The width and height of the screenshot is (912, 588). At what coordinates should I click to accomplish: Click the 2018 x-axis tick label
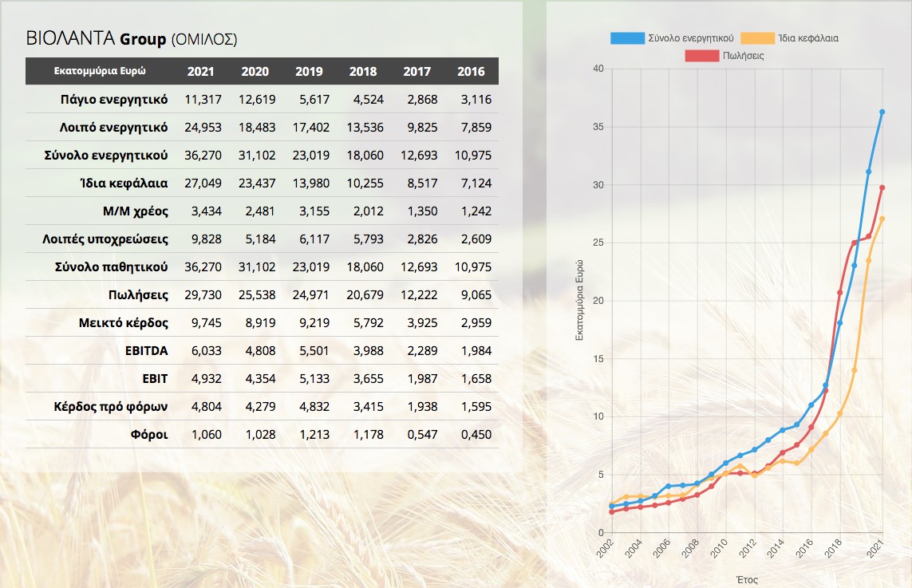click(x=834, y=548)
